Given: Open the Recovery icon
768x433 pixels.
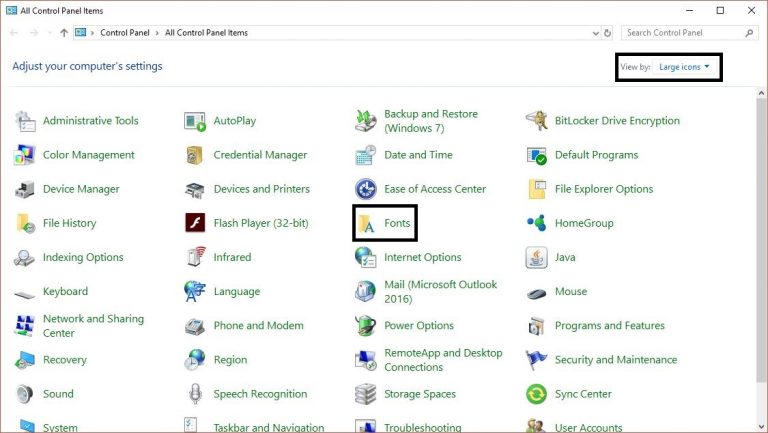Looking at the screenshot, I should coord(24,361).
